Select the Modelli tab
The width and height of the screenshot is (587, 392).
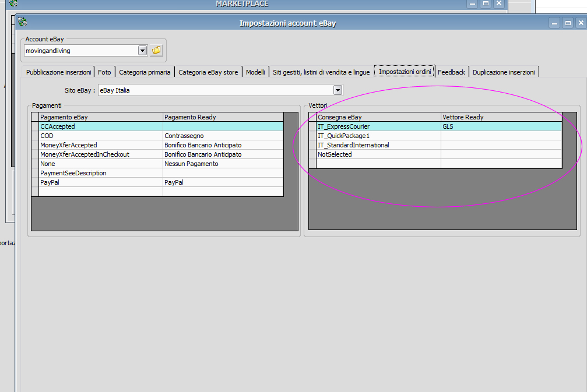point(255,72)
